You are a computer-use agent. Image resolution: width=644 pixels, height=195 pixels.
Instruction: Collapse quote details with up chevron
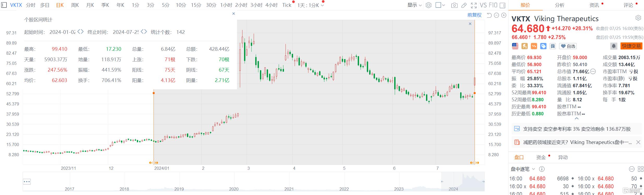click(577, 118)
